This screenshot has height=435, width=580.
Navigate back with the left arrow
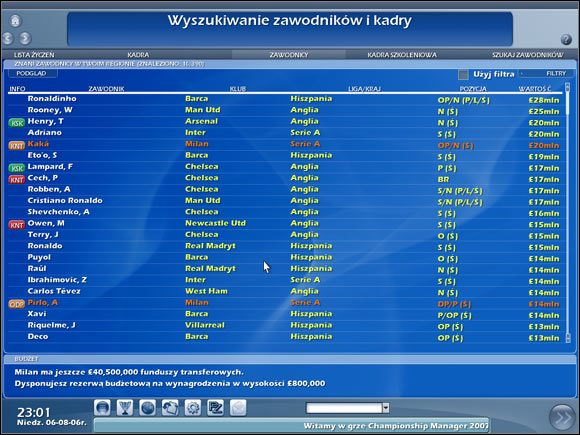click(8, 38)
